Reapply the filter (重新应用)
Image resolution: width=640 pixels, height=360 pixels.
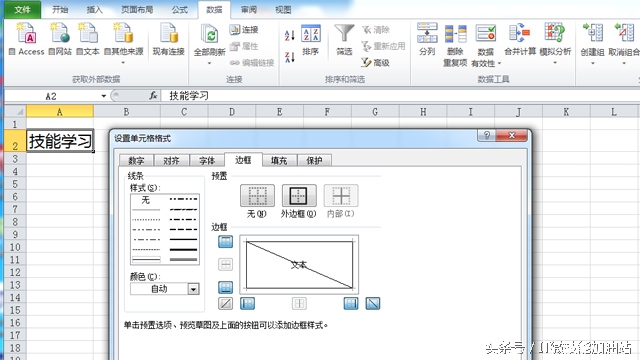383,46
